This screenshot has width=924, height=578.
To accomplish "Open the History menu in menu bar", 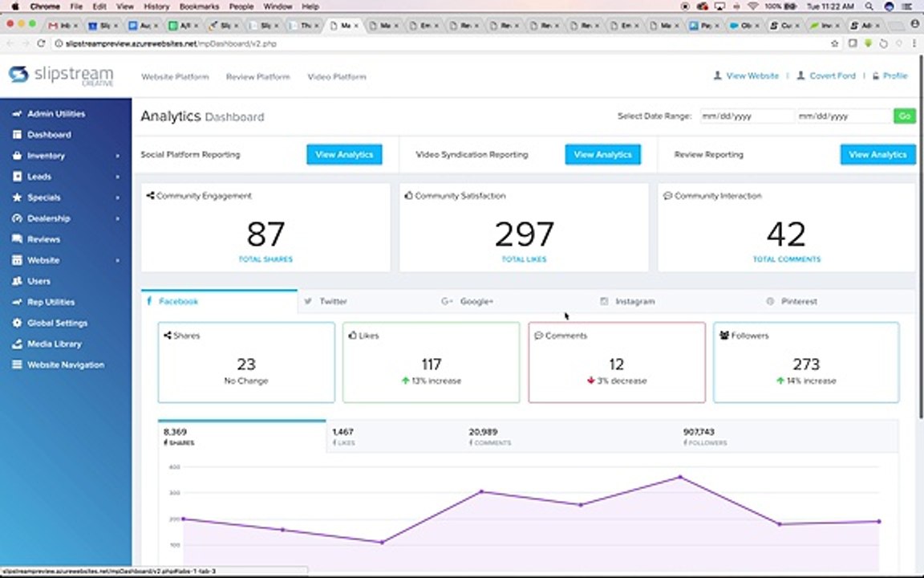I will click(x=156, y=6).
